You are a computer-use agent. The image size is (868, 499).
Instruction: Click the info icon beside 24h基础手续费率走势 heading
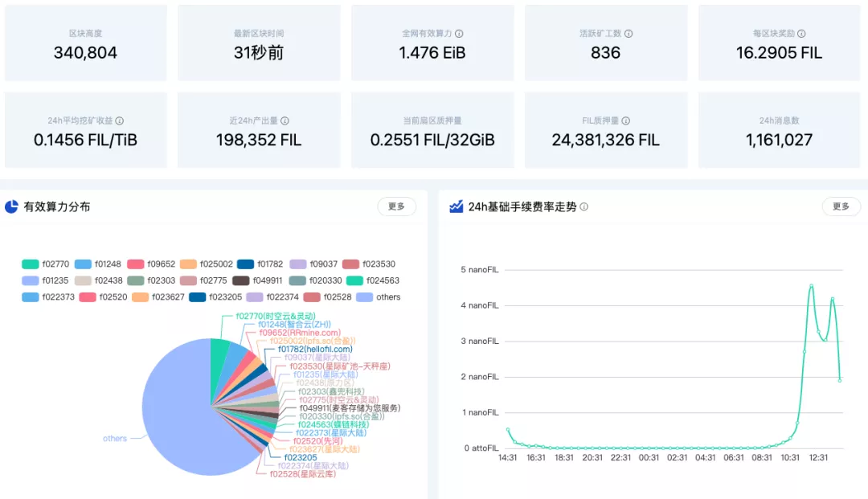tap(584, 207)
